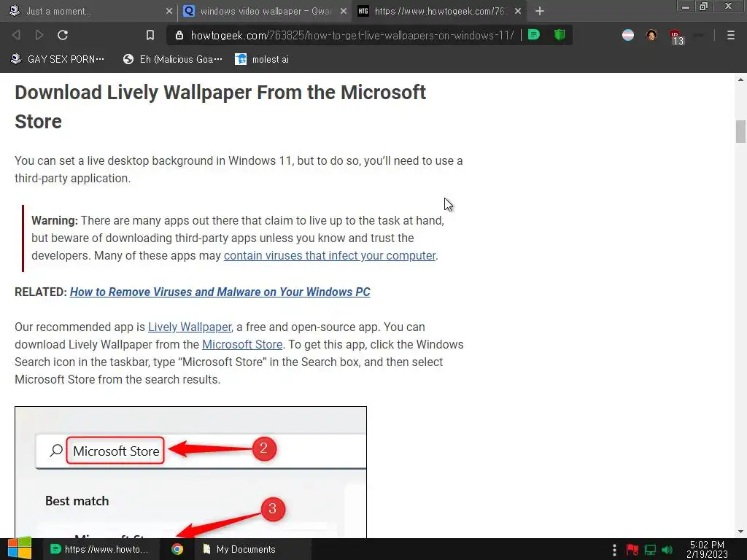Go forward to the next page
Image resolution: width=747 pixels, height=560 pixels.
pyautogui.click(x=39, y=35)
